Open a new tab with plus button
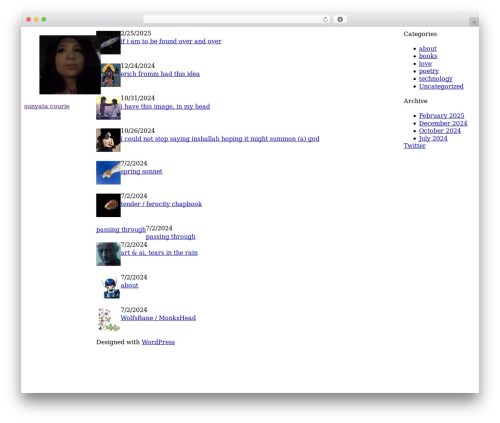 (x=474, y=22)
